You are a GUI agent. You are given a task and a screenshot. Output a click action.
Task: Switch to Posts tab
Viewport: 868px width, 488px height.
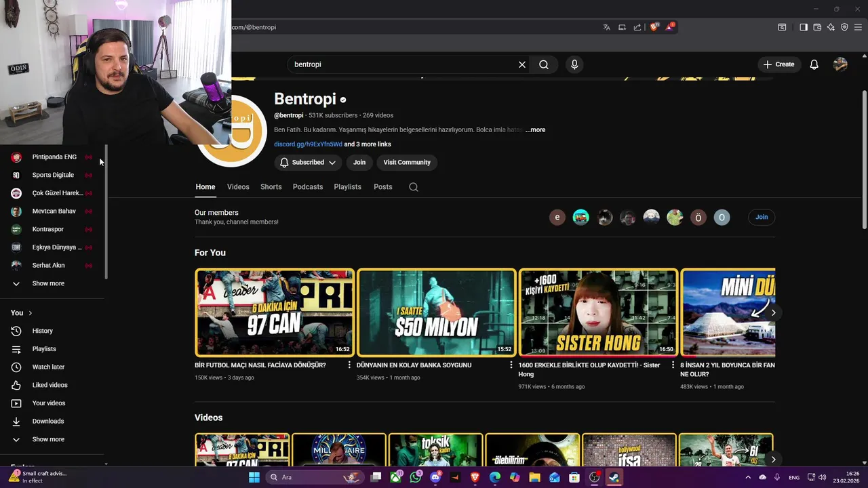(x=383, y=187)
